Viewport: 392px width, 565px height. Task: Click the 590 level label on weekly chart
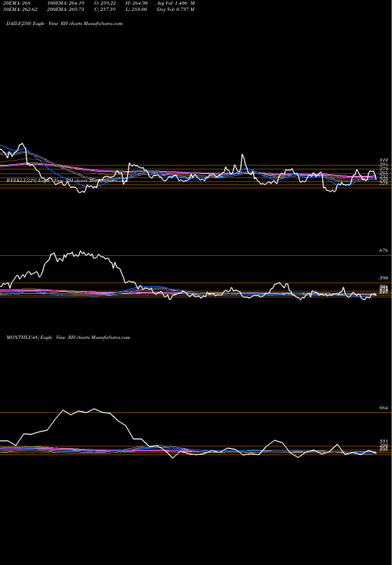click(x=384, y=278)
